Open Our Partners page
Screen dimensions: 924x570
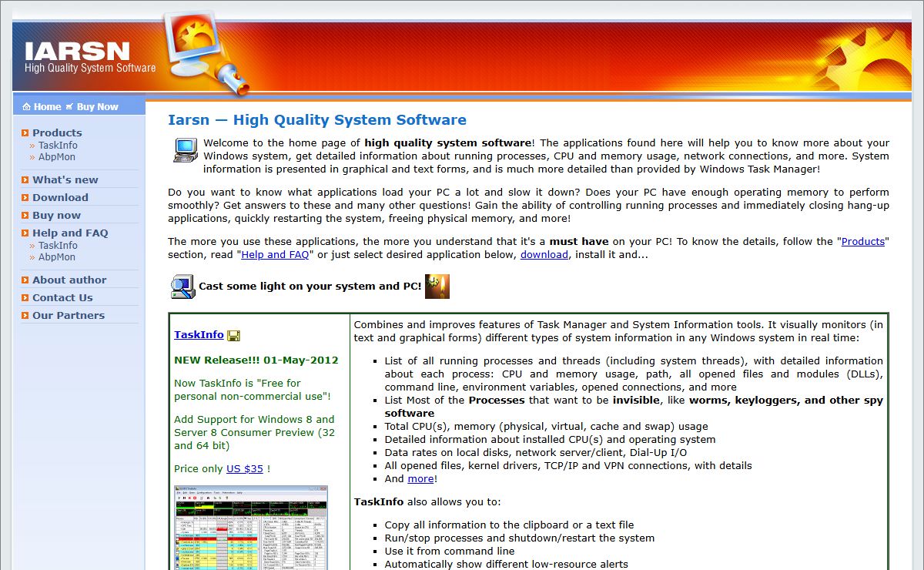pos(69,315)
